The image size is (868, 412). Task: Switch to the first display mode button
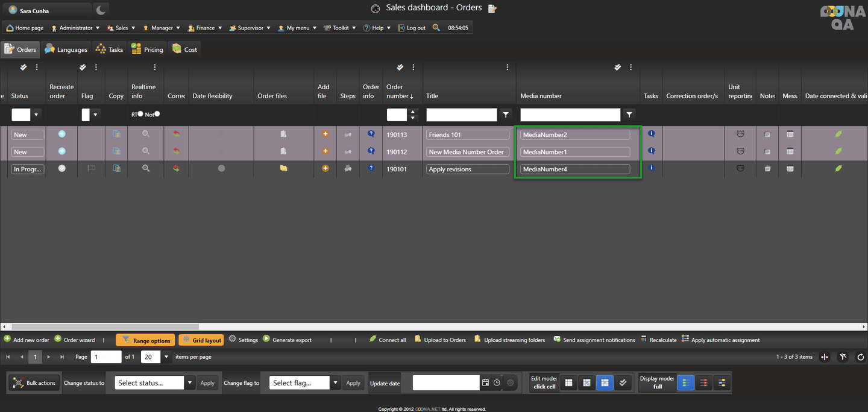(685, 383)
